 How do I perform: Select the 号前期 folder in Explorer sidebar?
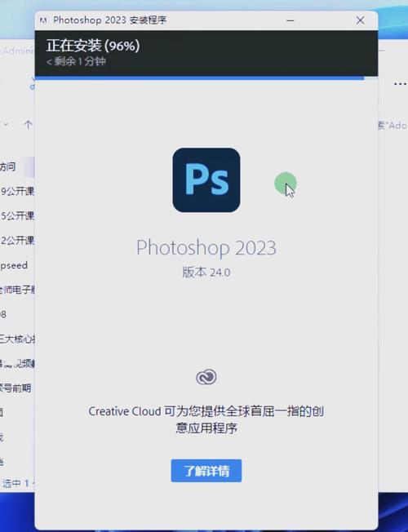coord(16,388)
